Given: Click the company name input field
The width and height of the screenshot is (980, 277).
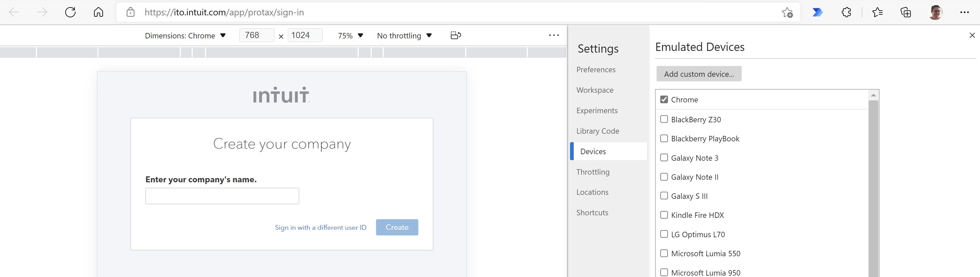Looking at the screenshot, I should [x=222, y=196].
